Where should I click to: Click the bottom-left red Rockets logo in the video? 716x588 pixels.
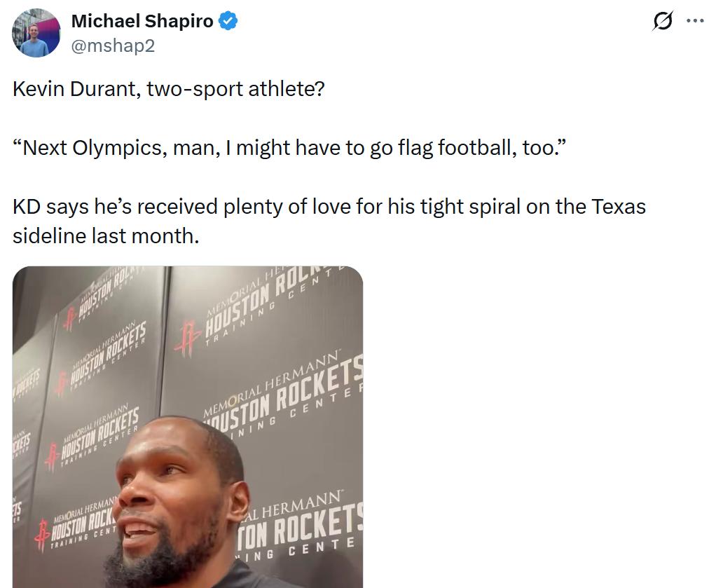coord(43,535)
